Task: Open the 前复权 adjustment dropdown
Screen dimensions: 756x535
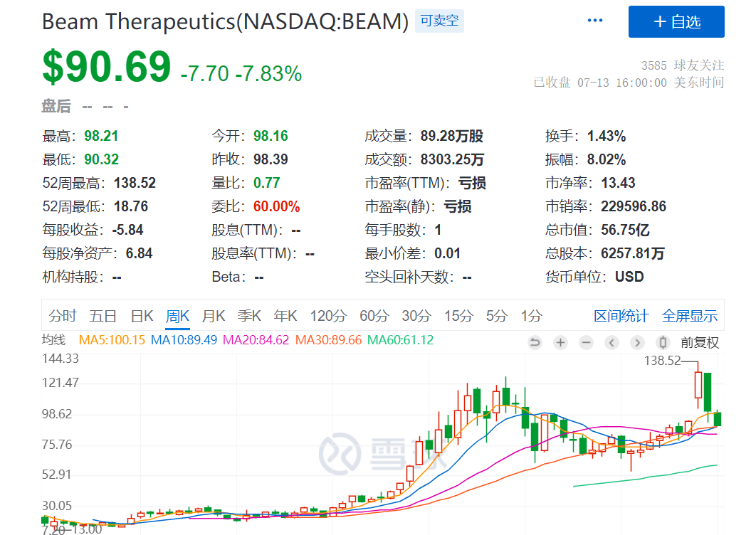Action: [x=700, y=342]
